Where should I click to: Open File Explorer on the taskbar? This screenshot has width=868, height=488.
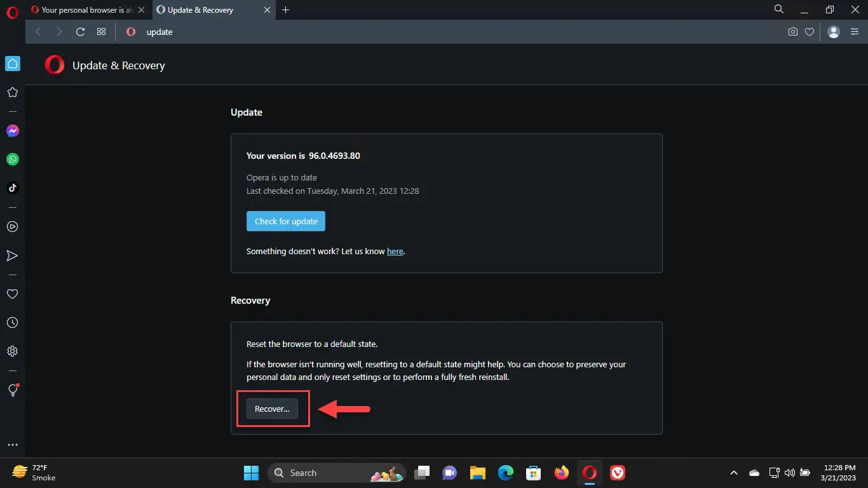pyautogui.click(x=478, y=473)
